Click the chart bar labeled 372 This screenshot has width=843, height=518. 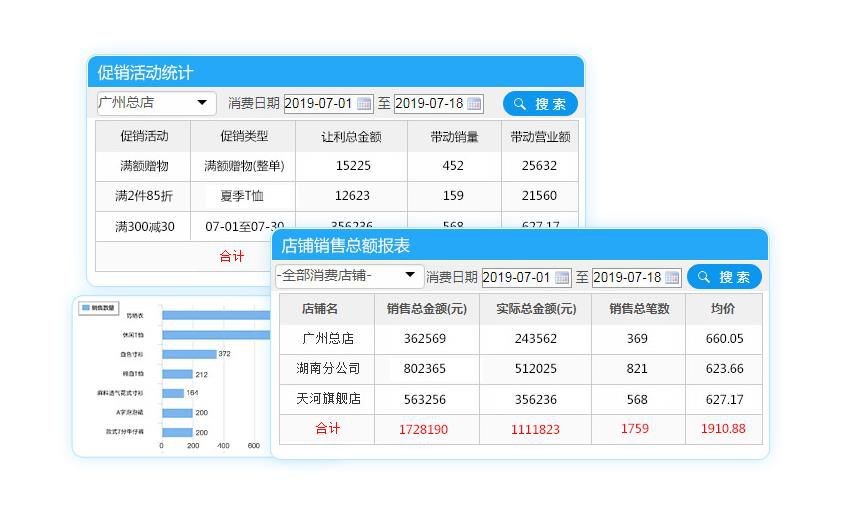tap(189, 354)
